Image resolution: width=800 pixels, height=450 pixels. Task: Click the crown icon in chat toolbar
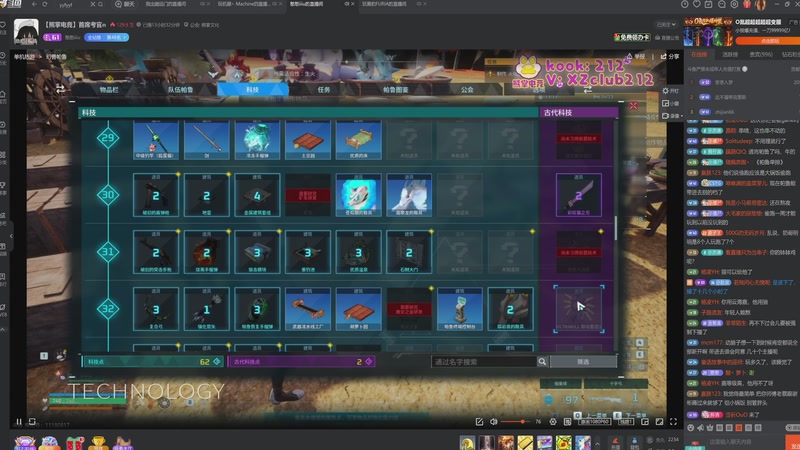[x=710, y=428]
